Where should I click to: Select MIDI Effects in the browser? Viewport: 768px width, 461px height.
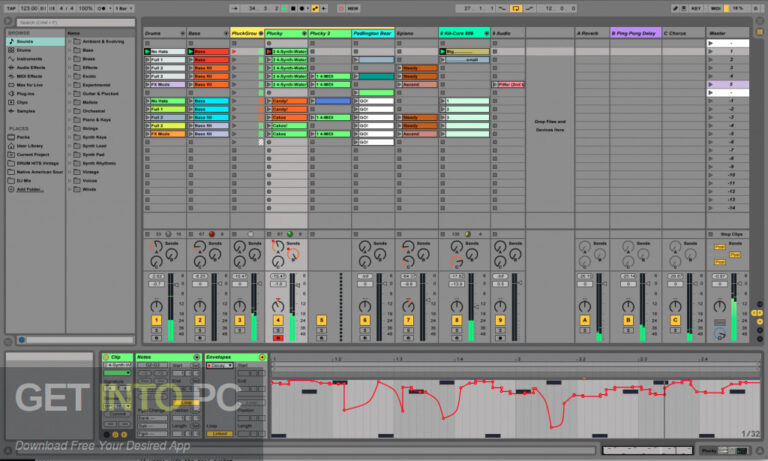(x=35, y=76)
